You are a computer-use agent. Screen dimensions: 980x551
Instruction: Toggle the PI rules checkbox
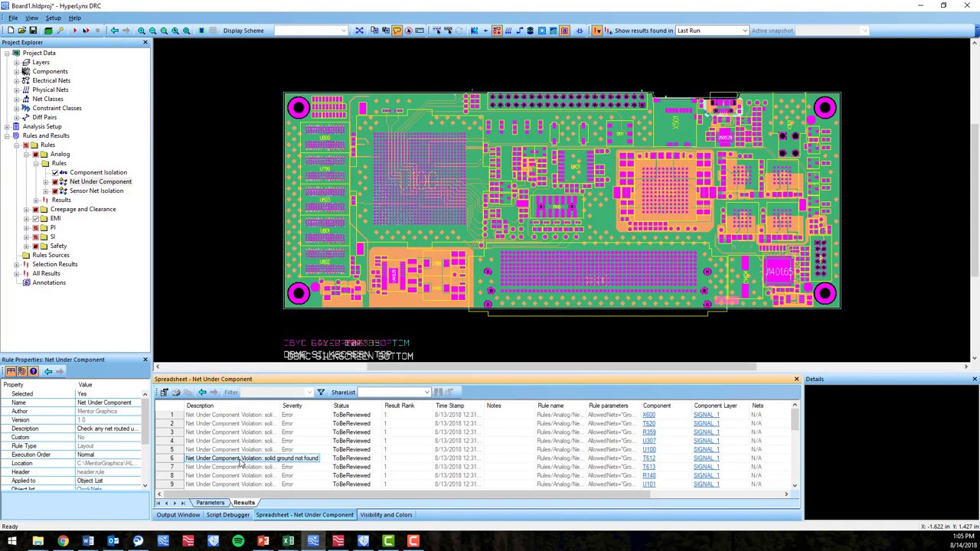(x=35, y=227)
